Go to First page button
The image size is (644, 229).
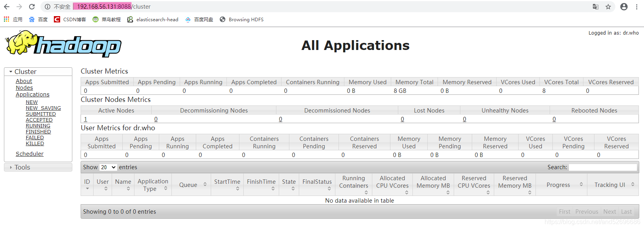click(565, 212)
